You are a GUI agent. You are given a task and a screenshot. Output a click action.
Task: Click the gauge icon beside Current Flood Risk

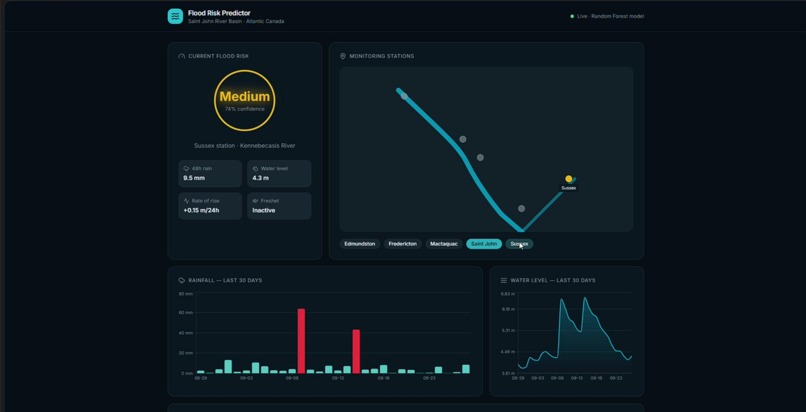coord(181,56)
